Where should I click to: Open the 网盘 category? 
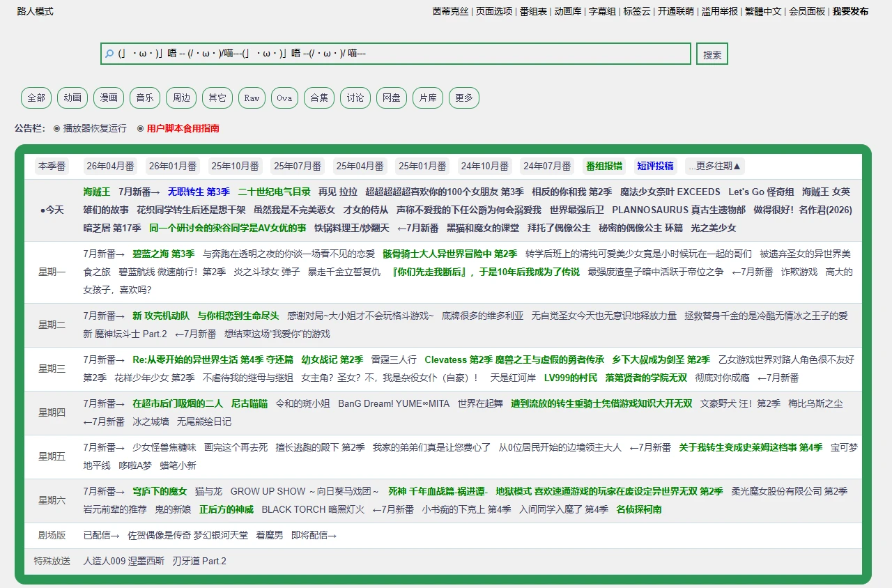392,98
